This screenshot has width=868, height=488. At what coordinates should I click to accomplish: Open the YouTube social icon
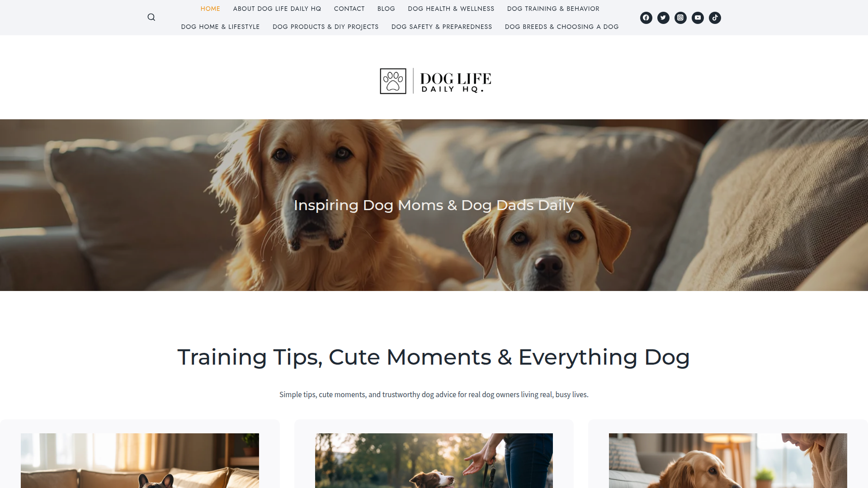(698, 18)
